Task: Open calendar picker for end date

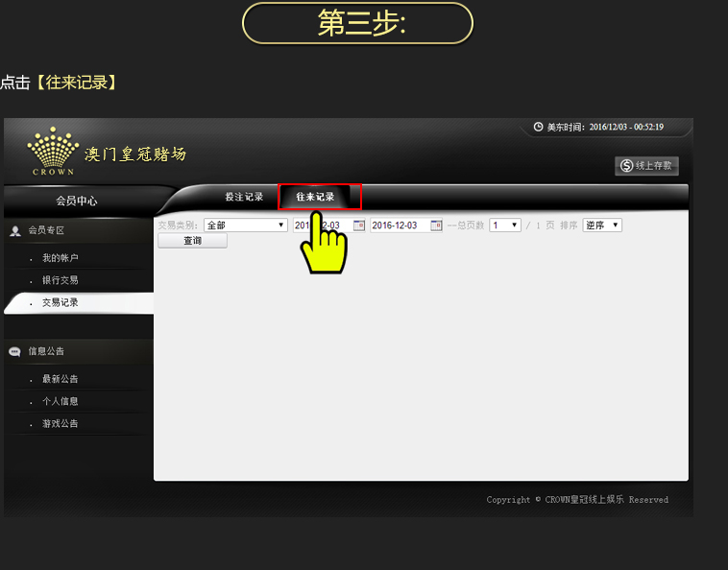Action: (436, 226)
